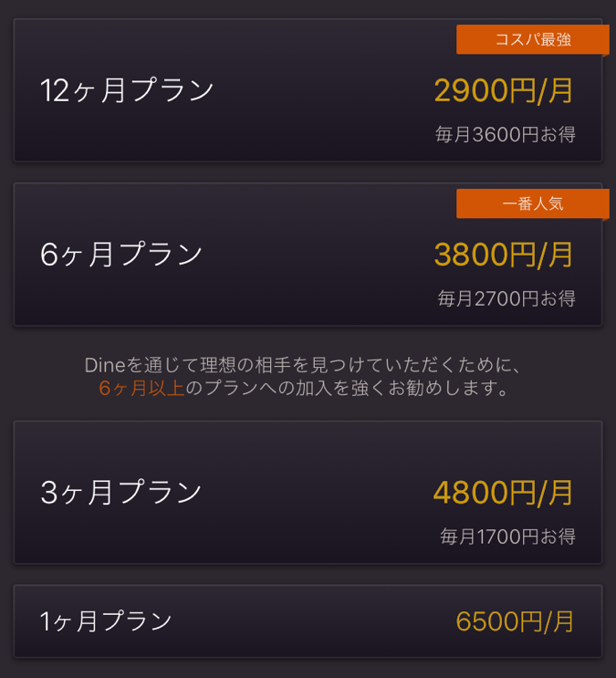Screen dimensions: 616x678
Task: Click the 2900円/月 price
Action: 504,90
